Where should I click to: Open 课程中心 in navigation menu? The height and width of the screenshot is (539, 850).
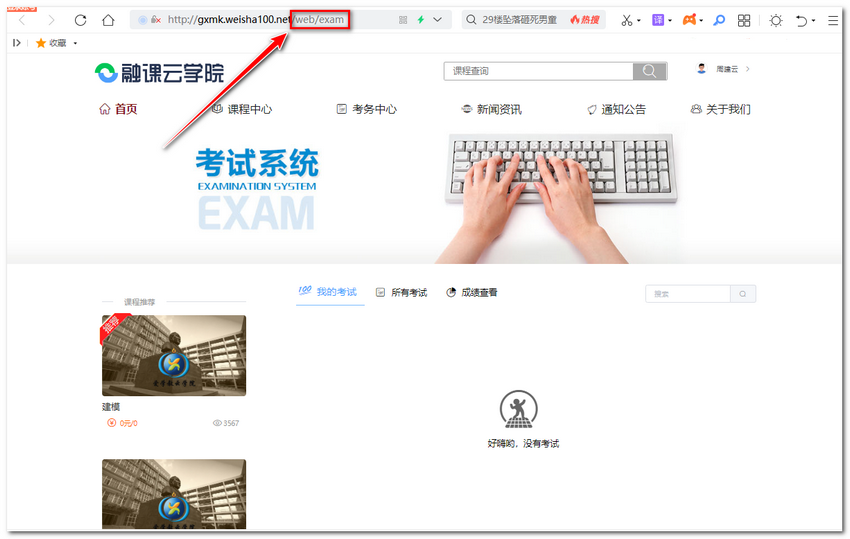coord(241,109)
